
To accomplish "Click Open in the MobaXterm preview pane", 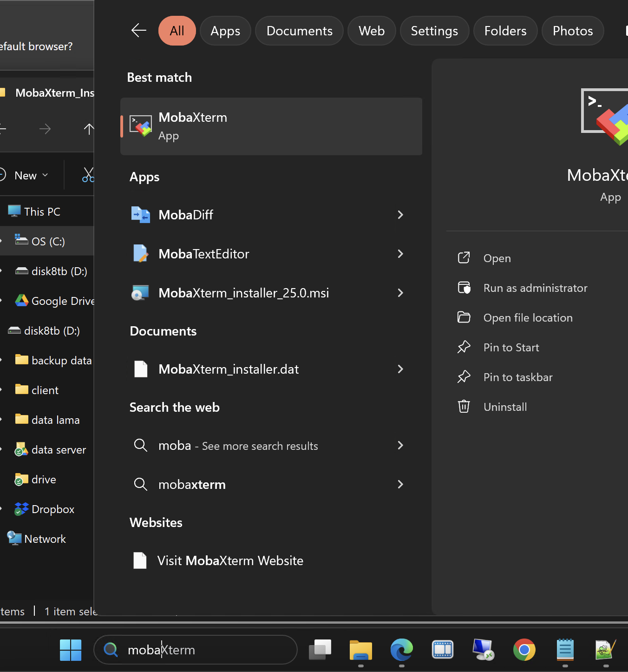I will coord(497,258).
